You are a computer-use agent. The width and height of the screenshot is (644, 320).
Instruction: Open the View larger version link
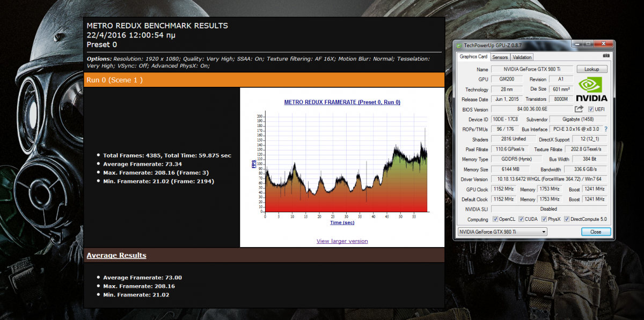point(342,241)
